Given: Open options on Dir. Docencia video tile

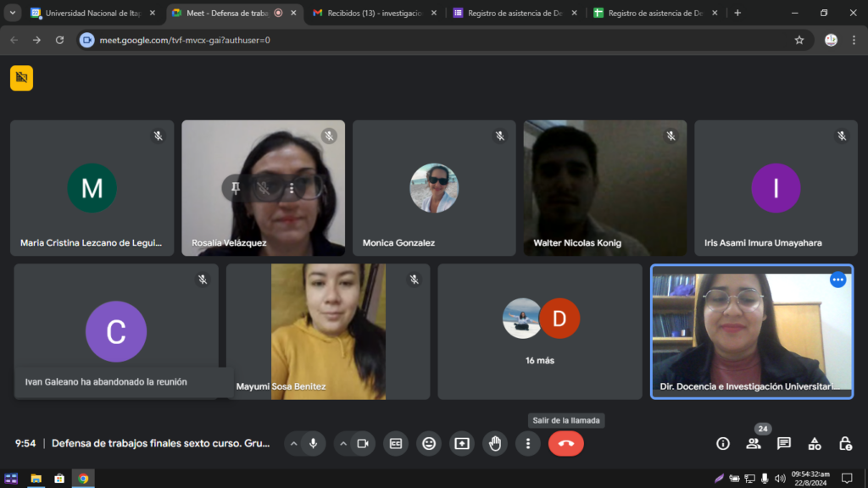Looking at the screenshot, I should 837,280.
